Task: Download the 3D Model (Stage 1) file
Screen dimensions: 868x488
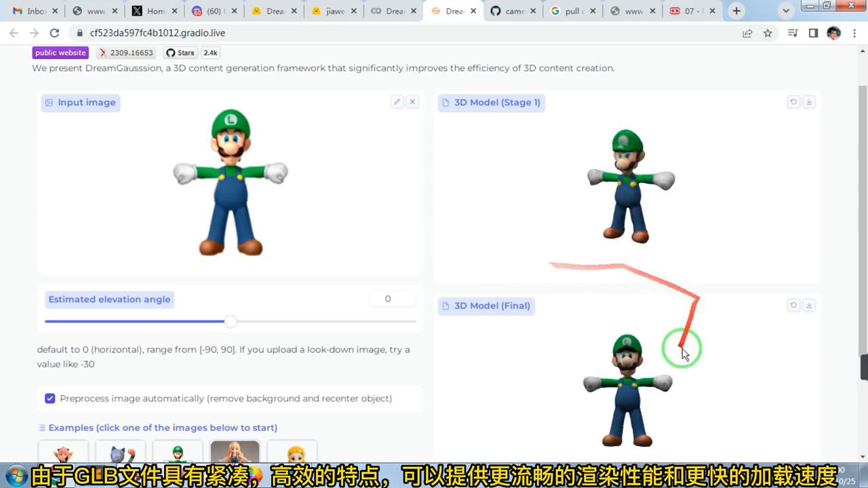Action: click(x=809, y=102)
